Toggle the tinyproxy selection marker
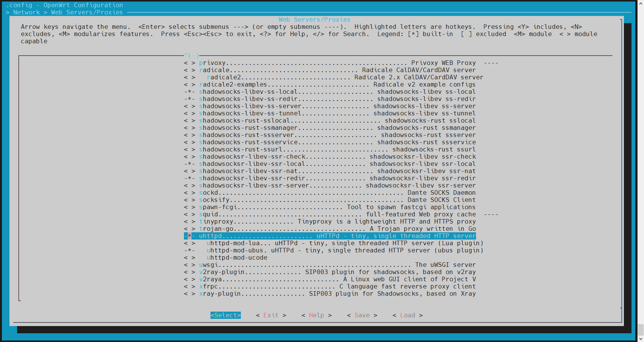Viewport: 644px width, 342px height. point(189,222)
